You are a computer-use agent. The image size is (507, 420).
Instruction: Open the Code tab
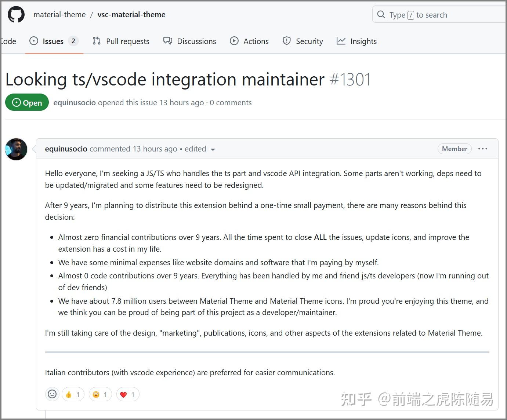8,41
